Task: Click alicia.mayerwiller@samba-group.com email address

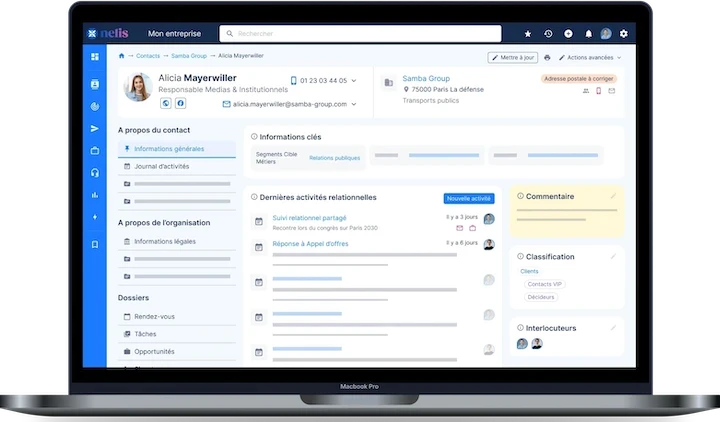Action: [x=290, y=104]
